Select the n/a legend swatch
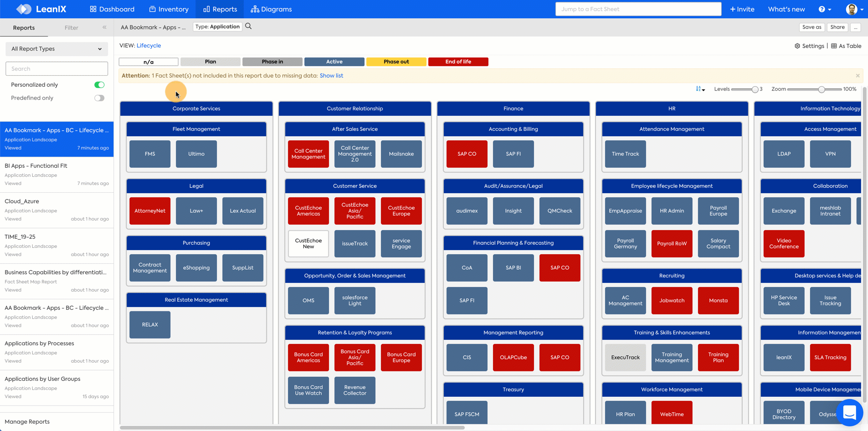 [x=149, y=62]
